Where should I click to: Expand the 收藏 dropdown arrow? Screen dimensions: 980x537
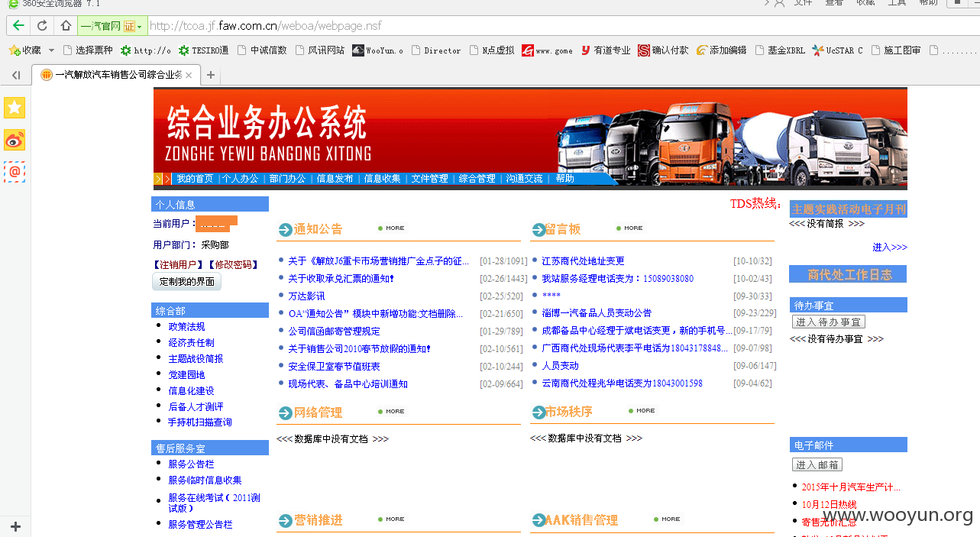coord(51,50)
